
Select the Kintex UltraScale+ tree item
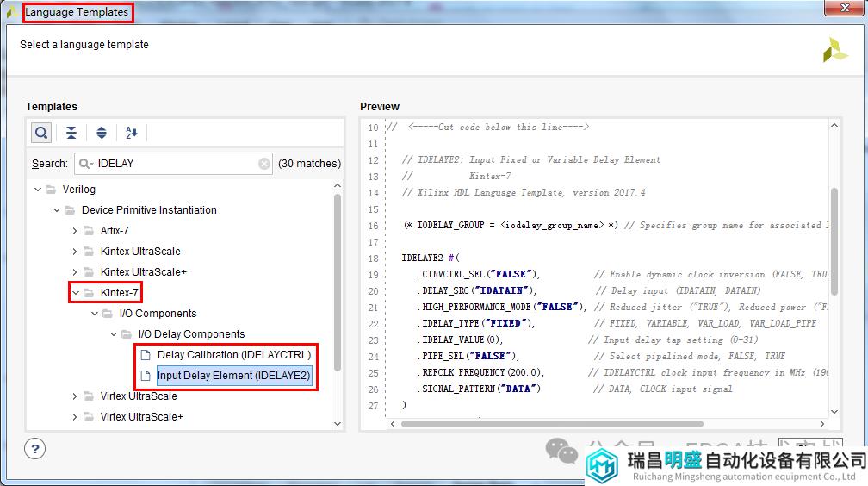tap(144, 272)
